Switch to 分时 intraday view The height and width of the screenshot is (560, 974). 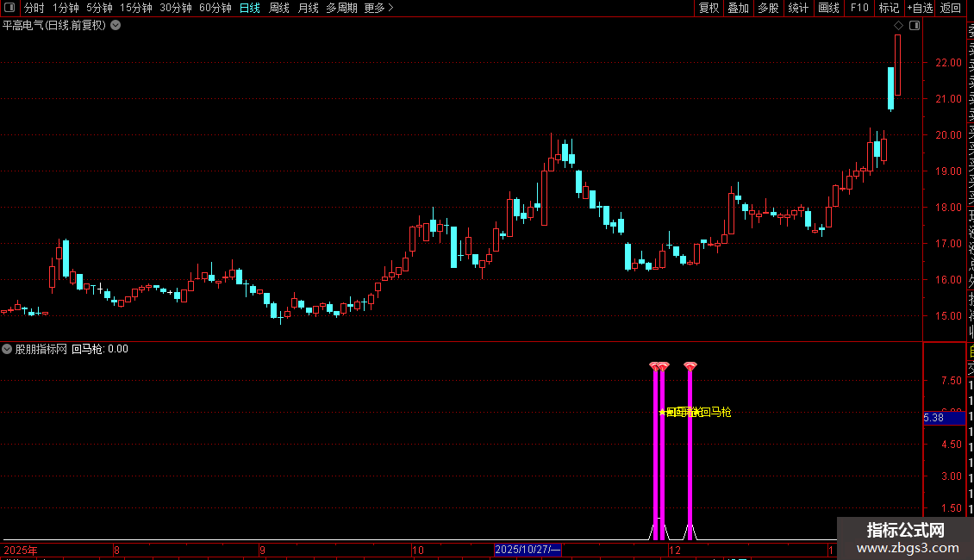(x=34, y=8)
